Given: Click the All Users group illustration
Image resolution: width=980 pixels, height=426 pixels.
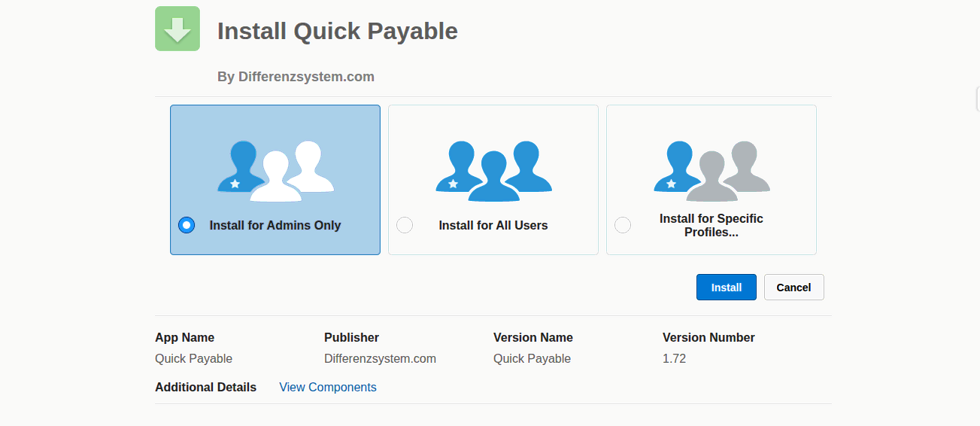Looking at the screenshot, I should 494,171.
